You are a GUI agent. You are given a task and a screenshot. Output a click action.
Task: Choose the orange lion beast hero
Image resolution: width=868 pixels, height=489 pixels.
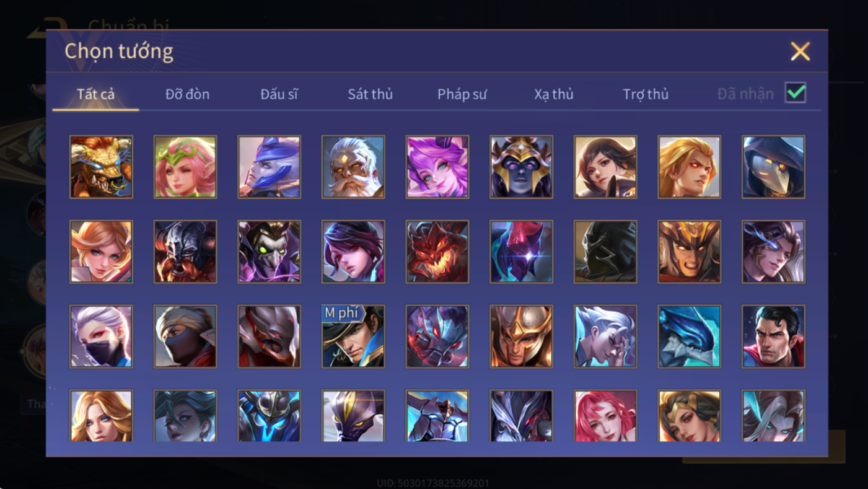pyautogui.click(x=101, y=167)
